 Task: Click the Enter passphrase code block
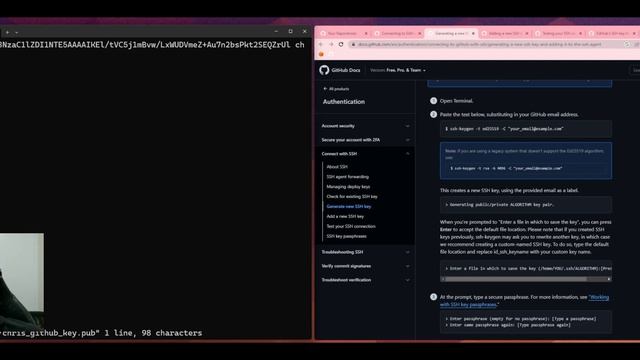pos(526,322)
